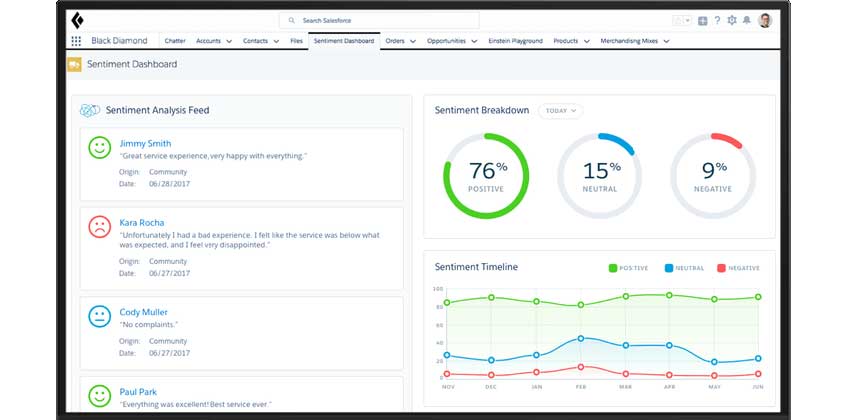Screen dimensions: 848x420
Task: Click the blue neutral face next to Cody Muller
Action: 100,316
